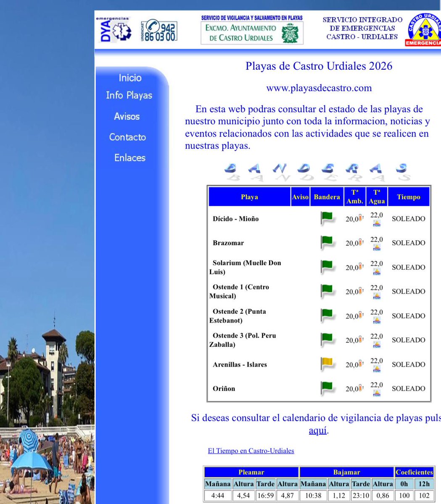The image size is (441, 504).
Task: Select the Ostende 1 (Centro Musical) name
Action: 240,291
